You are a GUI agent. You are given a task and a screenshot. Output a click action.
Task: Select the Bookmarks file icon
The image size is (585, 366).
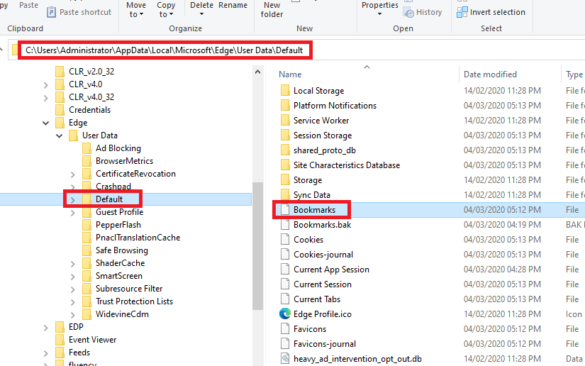pyautogui.click(x=285, y=210)
